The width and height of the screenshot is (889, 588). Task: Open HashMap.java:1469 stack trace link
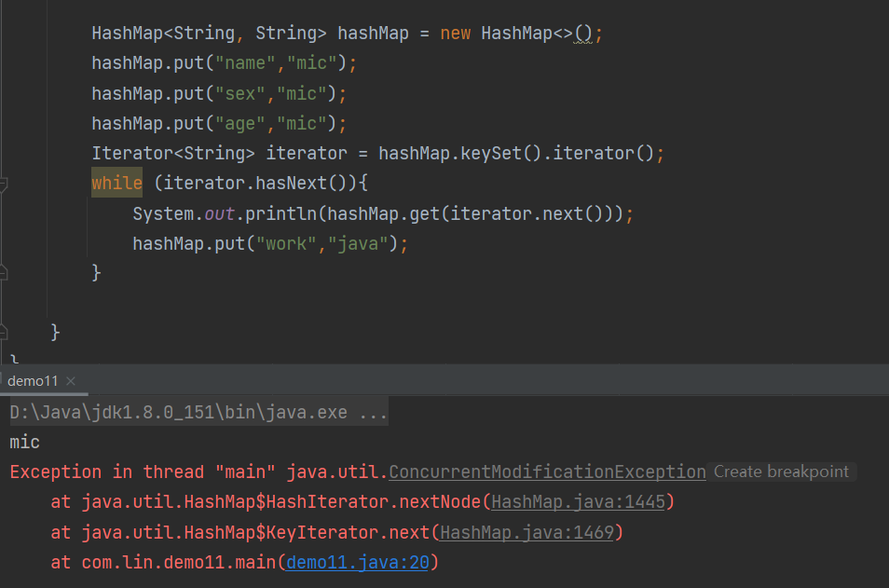point(527,532)
